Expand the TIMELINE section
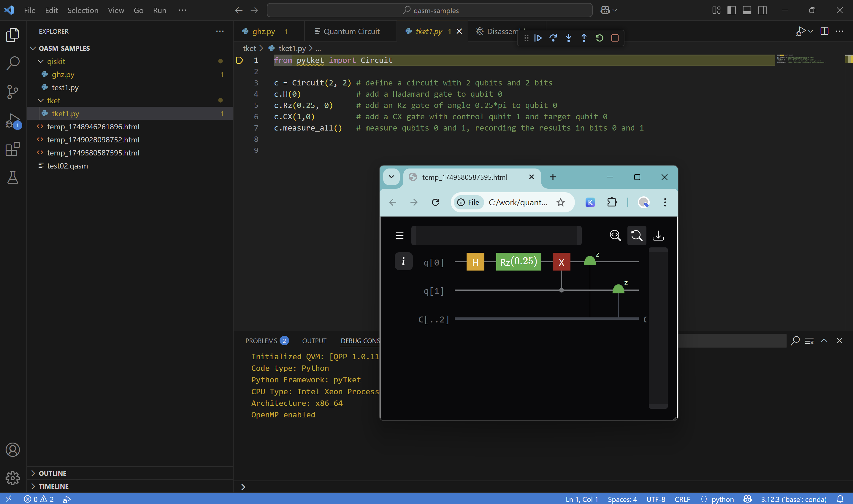Image resolution: width=853 pixels, height=504 pixels. coord(53,486)
